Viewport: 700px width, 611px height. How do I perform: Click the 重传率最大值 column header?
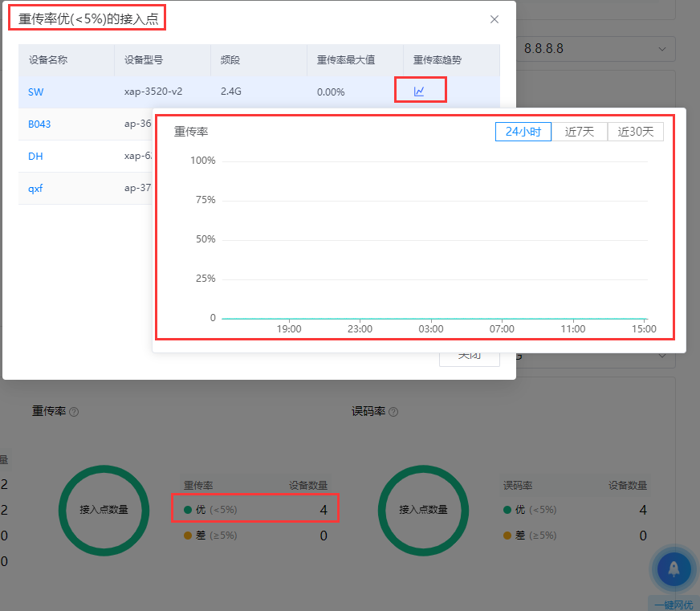347,59
